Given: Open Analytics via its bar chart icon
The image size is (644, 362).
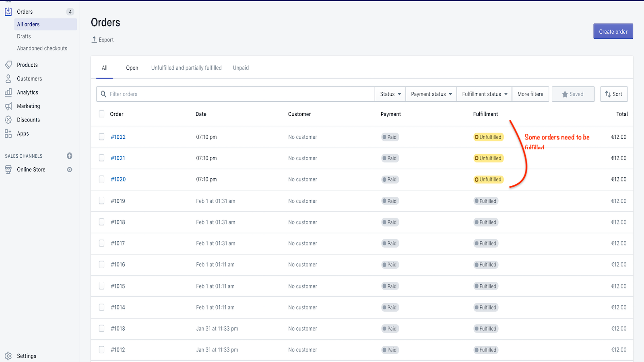Looking at the screenshot, I should [8, 92].
